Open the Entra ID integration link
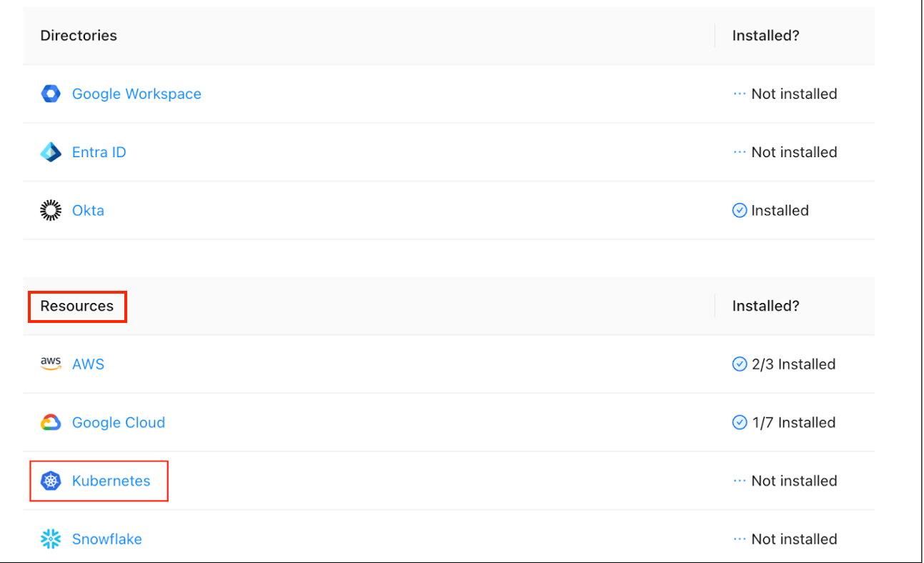The height and width of the screenshot is (563, 924). (99, 152)
